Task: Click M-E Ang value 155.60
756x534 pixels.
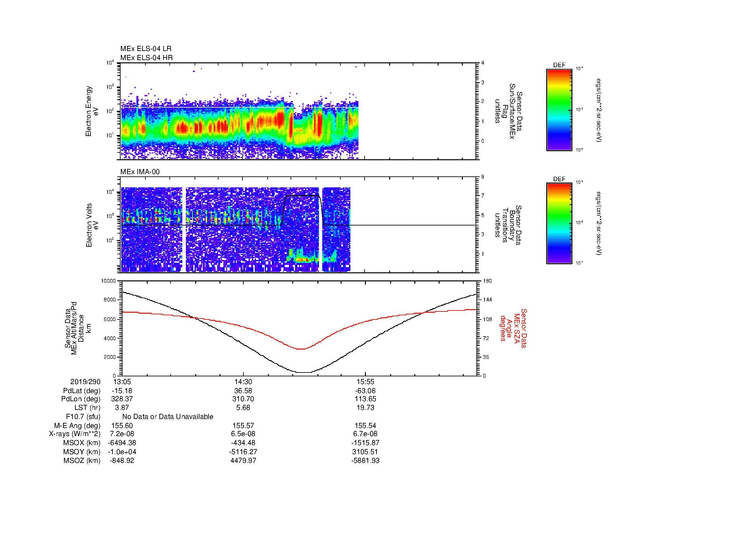Action: pos(122,426)
